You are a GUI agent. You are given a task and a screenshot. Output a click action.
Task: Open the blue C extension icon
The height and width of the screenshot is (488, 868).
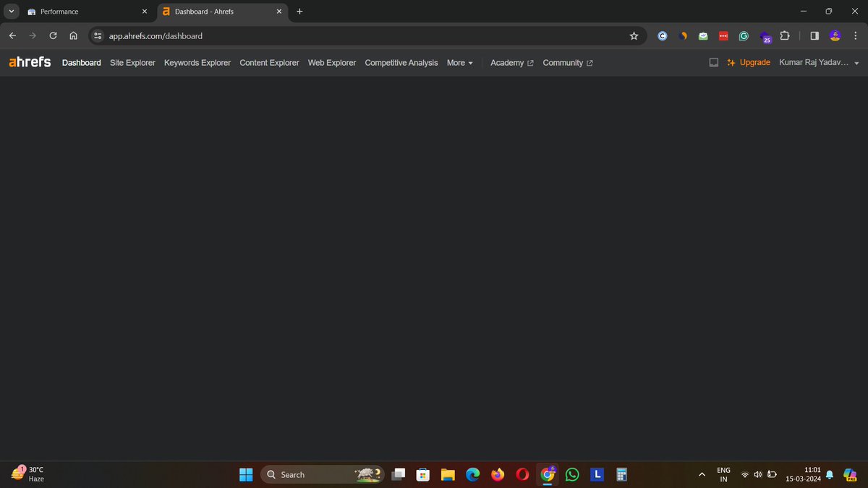point(662,35)
